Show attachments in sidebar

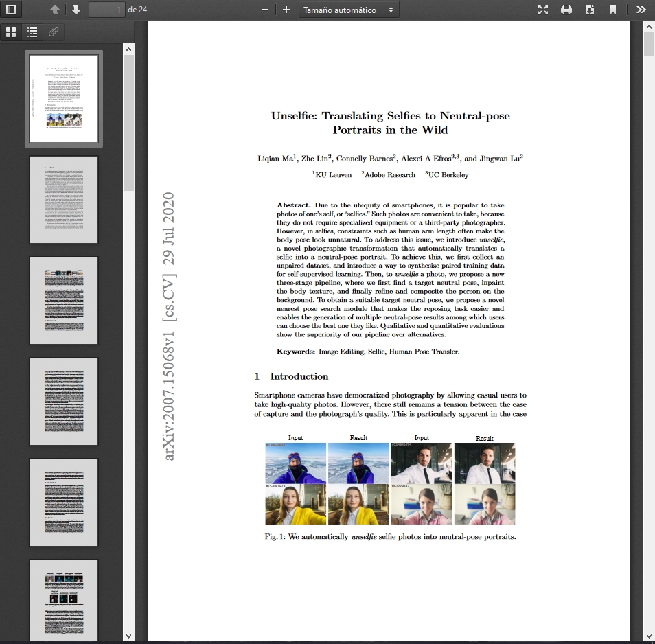(x=53, y=32)
